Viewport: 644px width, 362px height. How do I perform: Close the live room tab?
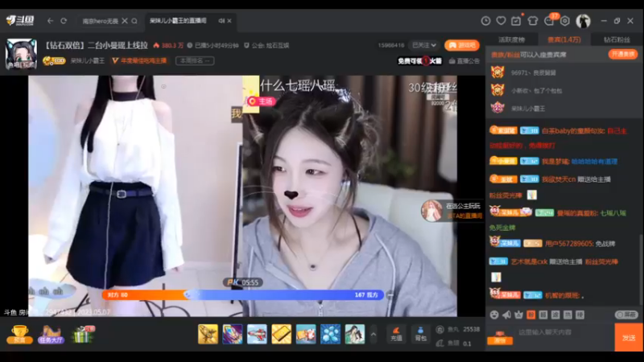tap(229, 21)
